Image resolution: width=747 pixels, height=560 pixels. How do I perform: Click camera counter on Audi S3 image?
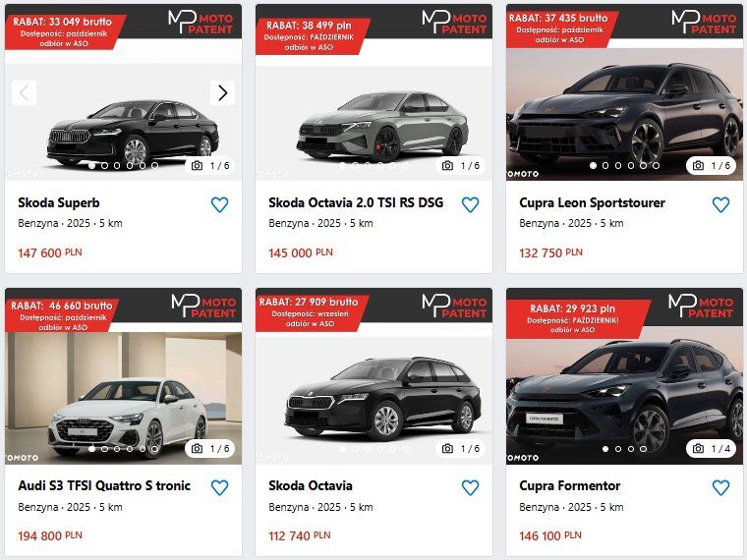tap(210, 449)
